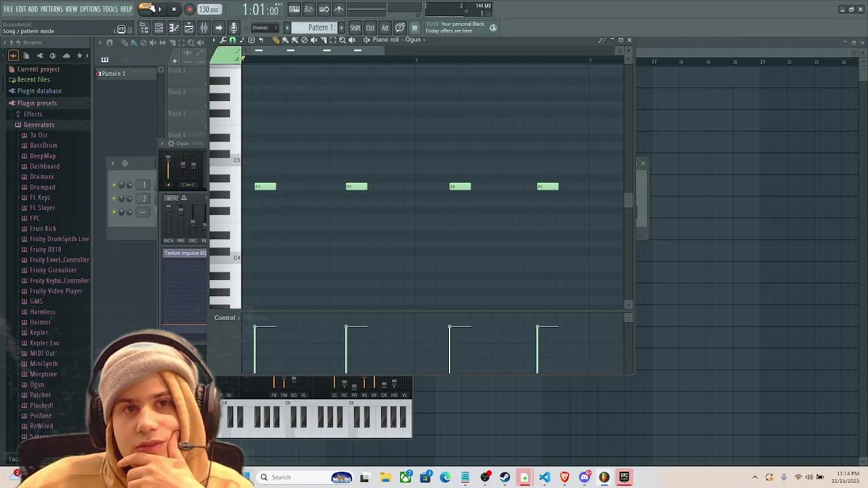The width and height of the screenshot is (868, 488).
Task: Select Pattern 1 in the picker
Action: 113,73
